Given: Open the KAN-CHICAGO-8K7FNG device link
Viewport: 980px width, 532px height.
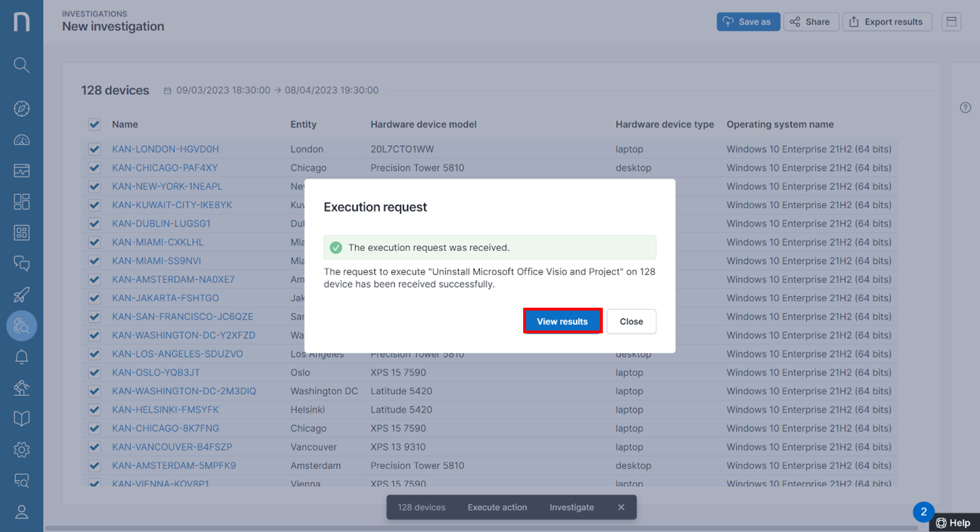Looking at the screenshot, I should click(165, 428).
